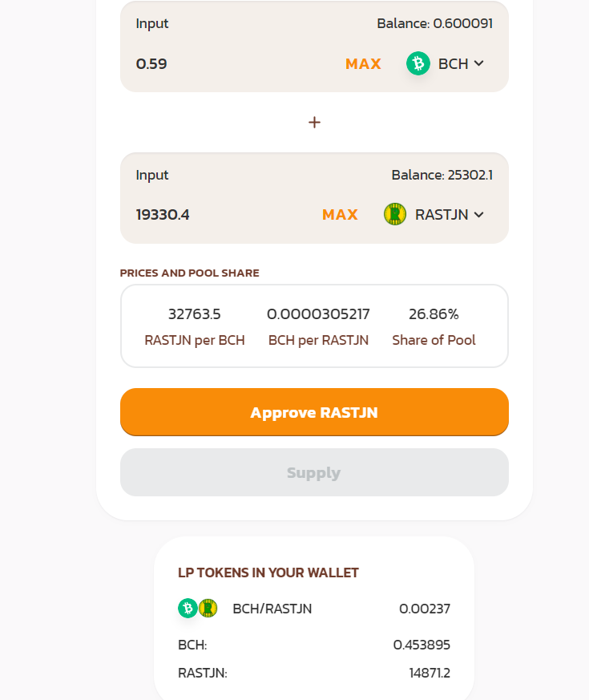Click MAX for the BCH input

tap(363, 64)
